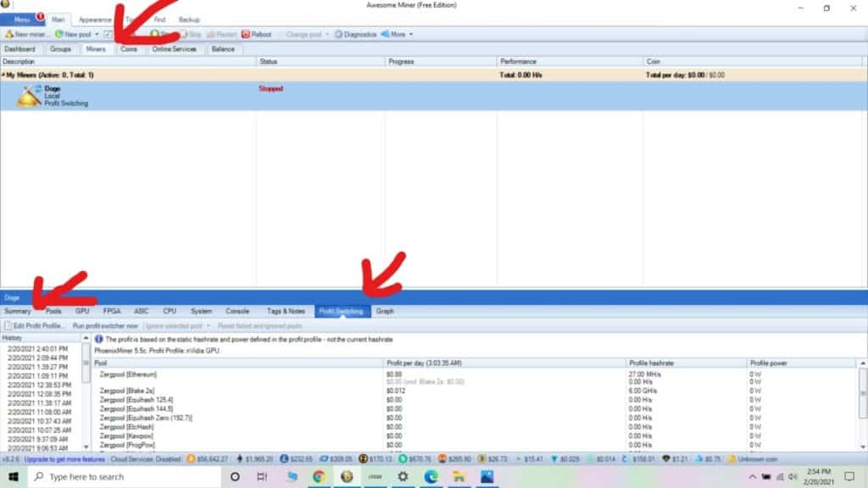Click the Restart toolbar item
This screenshot has width=868, height=488.
coord(221,34)
